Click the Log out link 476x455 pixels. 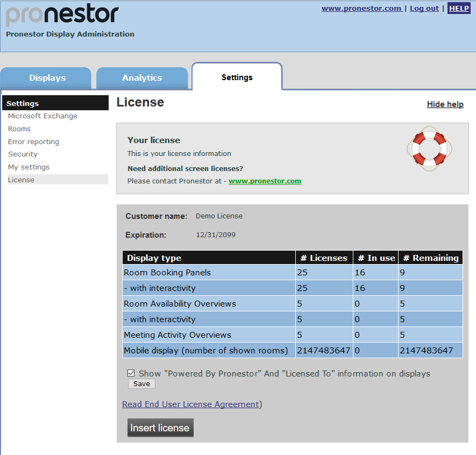[424, 9]
